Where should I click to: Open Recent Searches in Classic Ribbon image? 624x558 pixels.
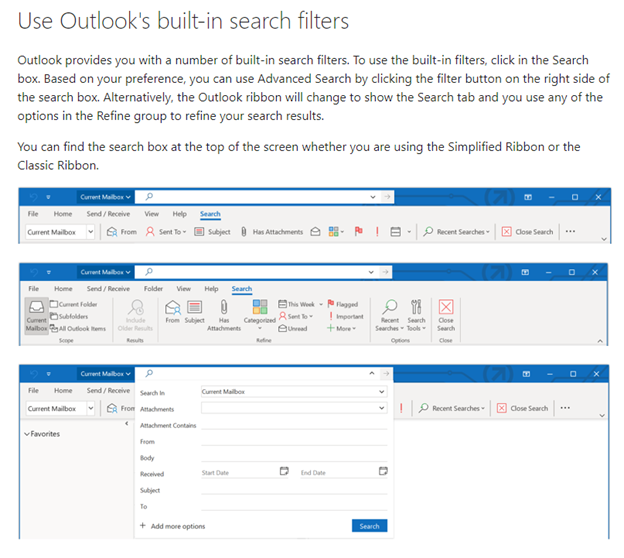(389, 315)
